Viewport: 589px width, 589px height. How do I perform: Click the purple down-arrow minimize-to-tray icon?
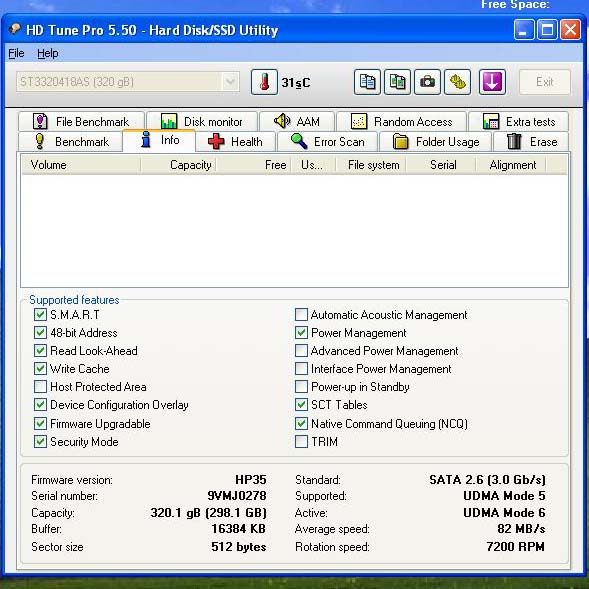(492, 82)
